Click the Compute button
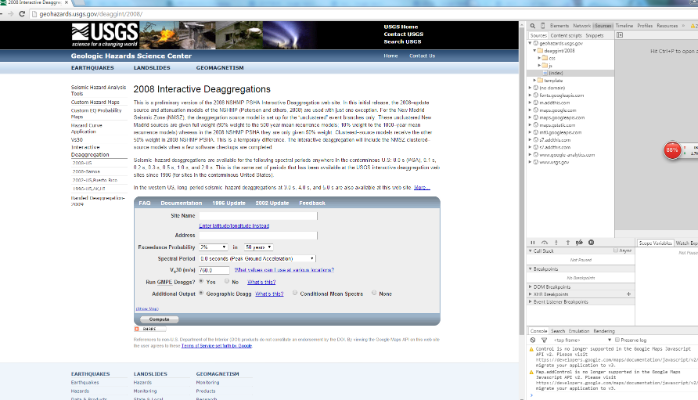 tap(159, 319)
